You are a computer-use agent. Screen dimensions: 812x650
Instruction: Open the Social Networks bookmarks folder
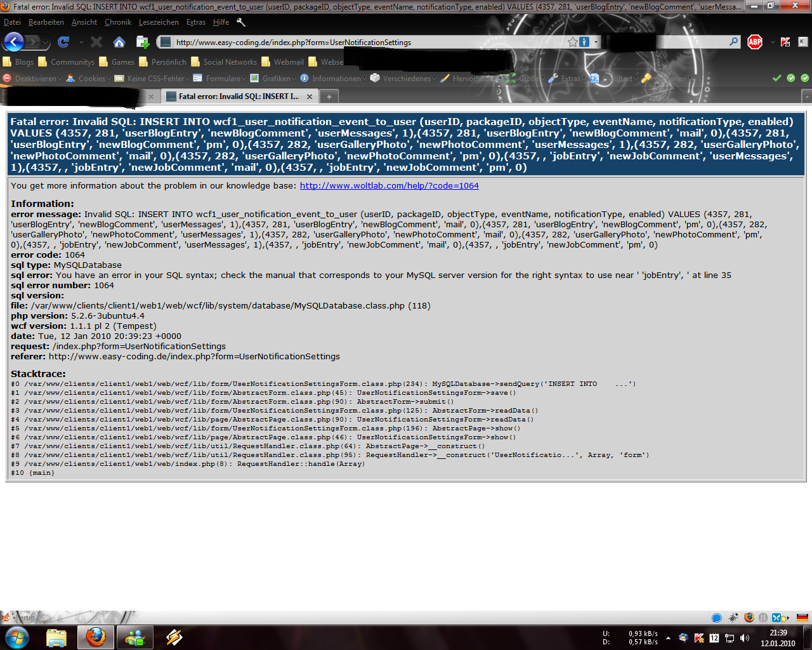(230, 62)
